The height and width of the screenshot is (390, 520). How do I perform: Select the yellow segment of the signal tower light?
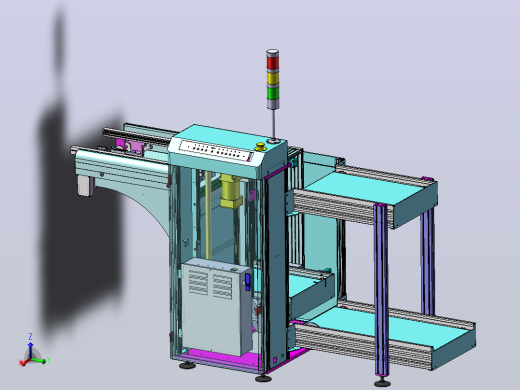coord(273,78)
